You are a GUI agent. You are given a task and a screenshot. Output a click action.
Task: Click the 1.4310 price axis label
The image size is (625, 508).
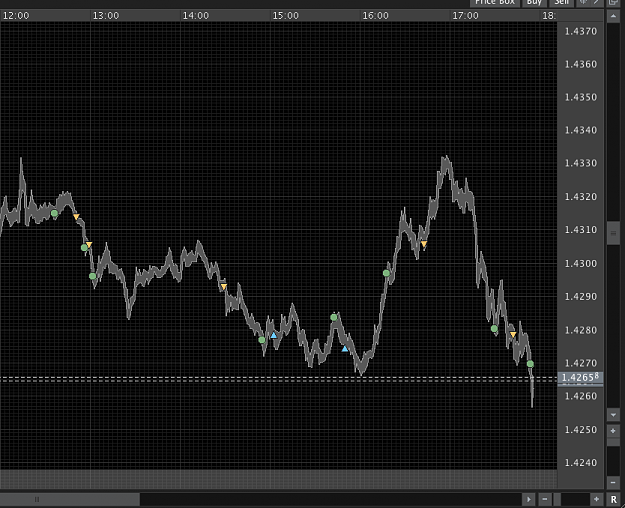(x=581, y=230)
